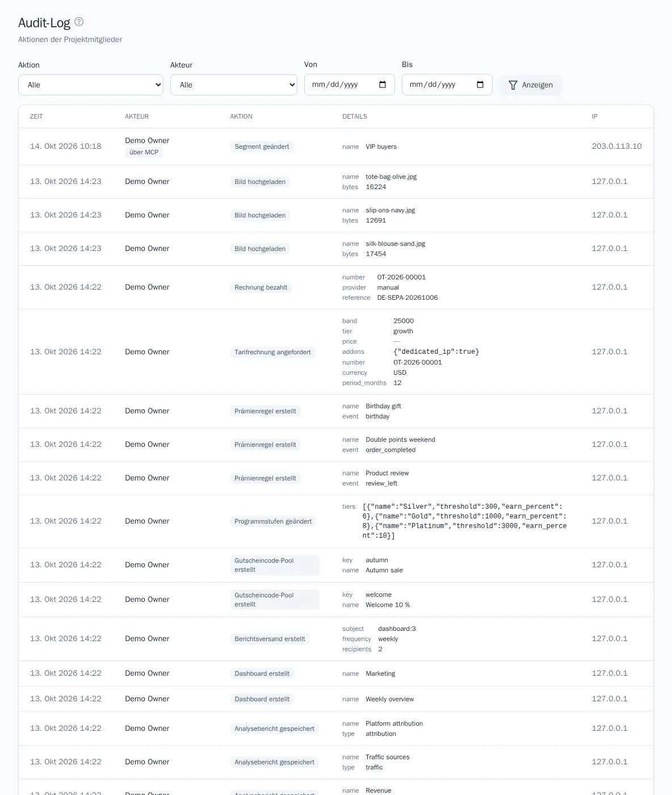Click the Audit-Log page heading
Image resolution: width=672 pixels, height=795 pixels.
pyautogui.click(x=44, y=23)
